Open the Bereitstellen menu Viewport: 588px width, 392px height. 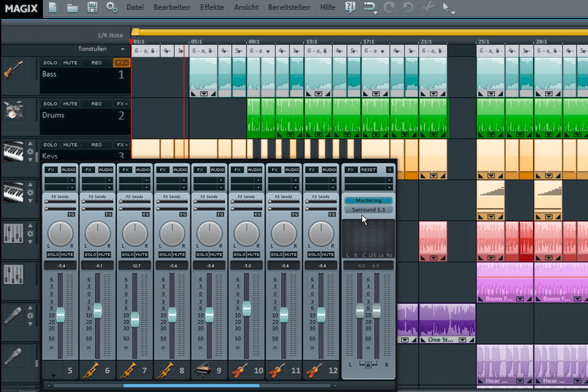coord(289,7)
